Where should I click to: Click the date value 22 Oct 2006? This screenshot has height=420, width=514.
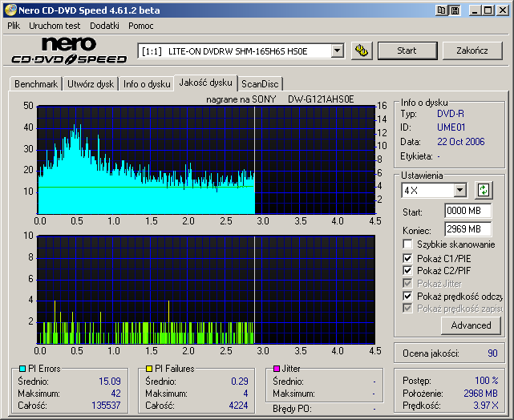point(460,142)
